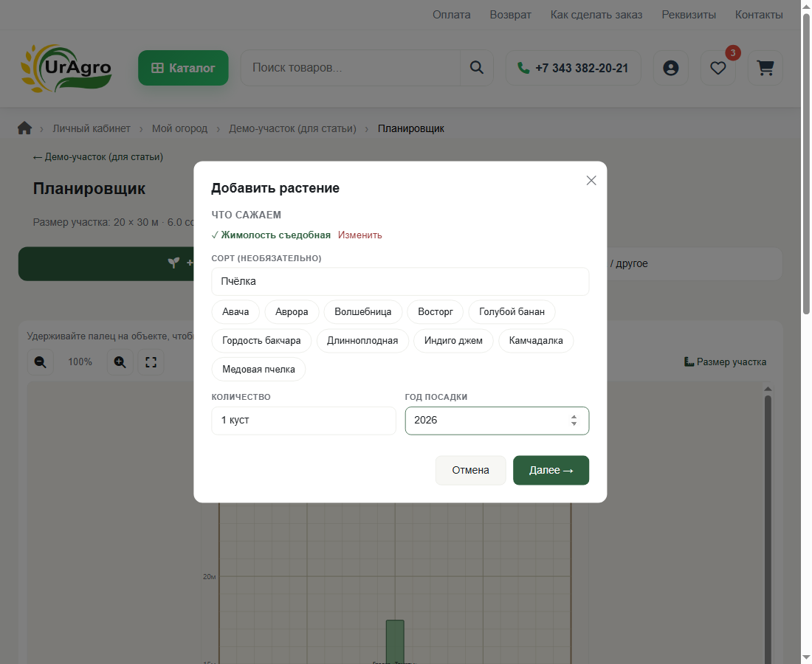
Task: Zoom out the planner canvas
Action: (41, 362)
